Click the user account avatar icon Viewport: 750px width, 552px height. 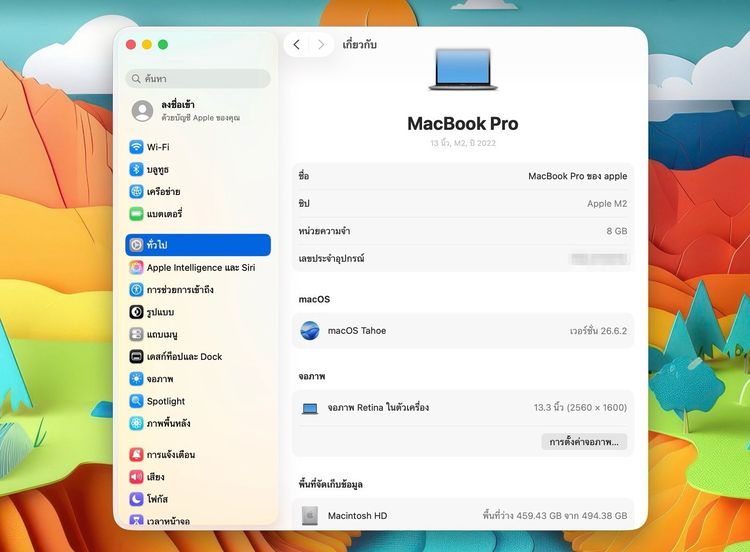tap(143, 110)
